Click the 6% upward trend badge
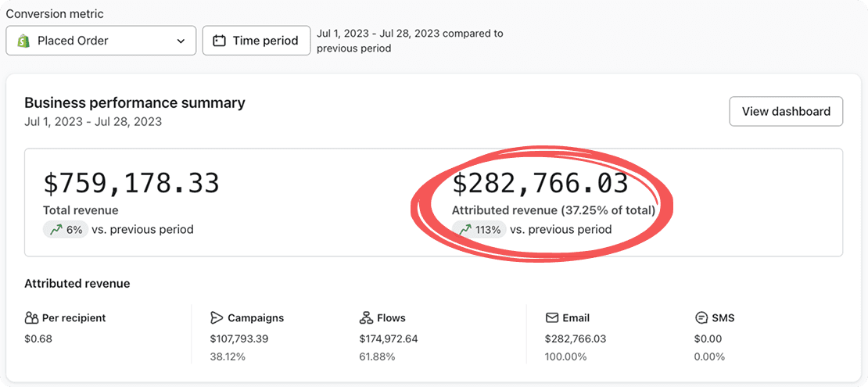Image resolution: width=868 pixels, height=387 pixels. (66, 229)
